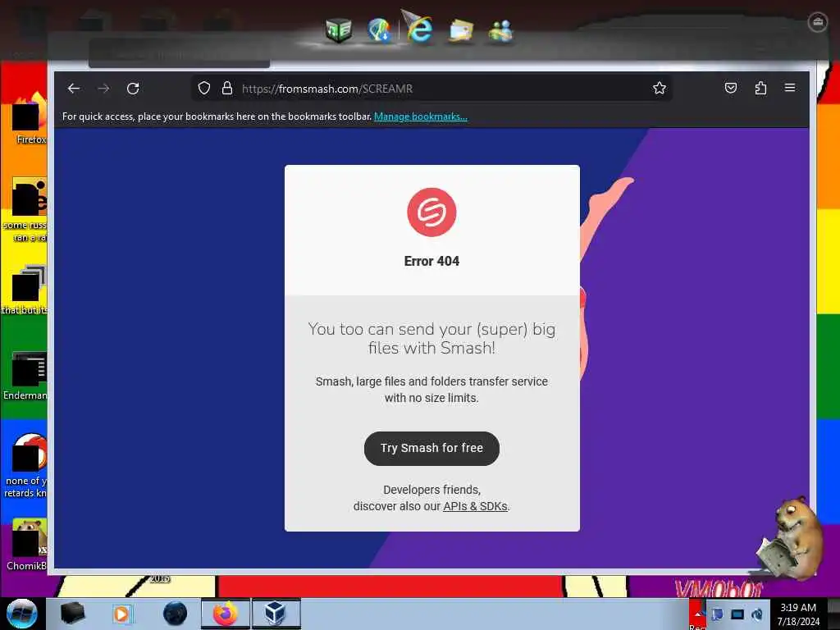This screenshot has width=840, height=630.
Task: Open the Messenger people dock icon
Action: pyautogui.click(x=501, y=30)
